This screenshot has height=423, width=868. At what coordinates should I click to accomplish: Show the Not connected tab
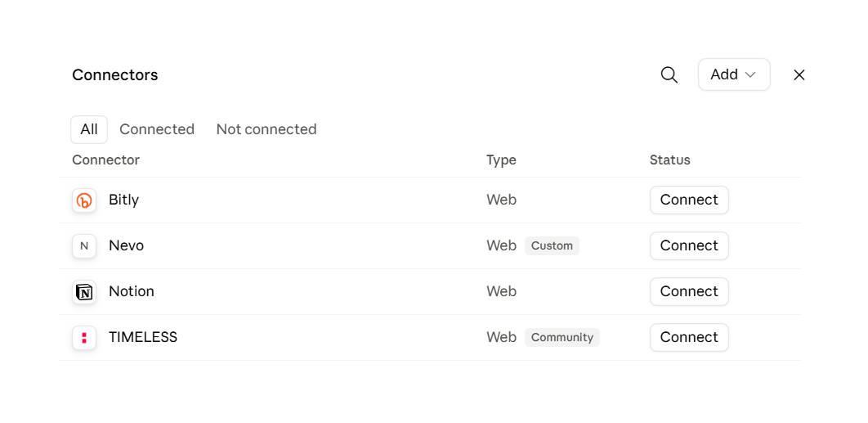click(x=266, y=129)
